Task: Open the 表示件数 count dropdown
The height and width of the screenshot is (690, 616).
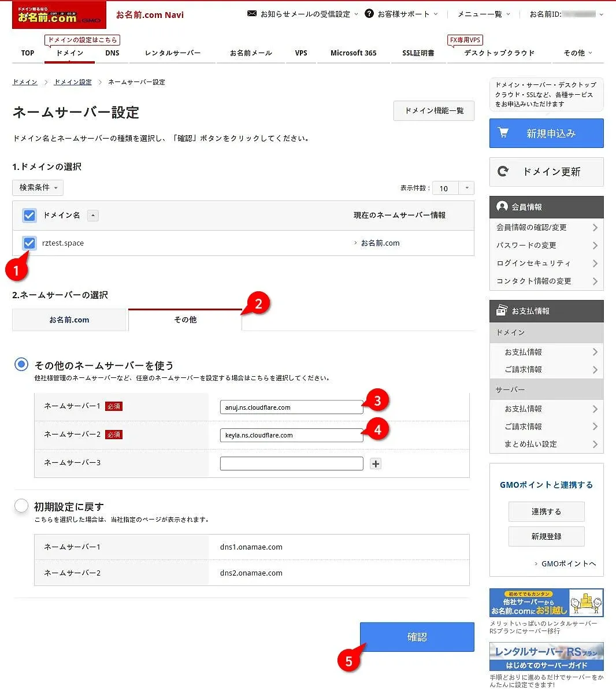Action: tap(453, 188)
